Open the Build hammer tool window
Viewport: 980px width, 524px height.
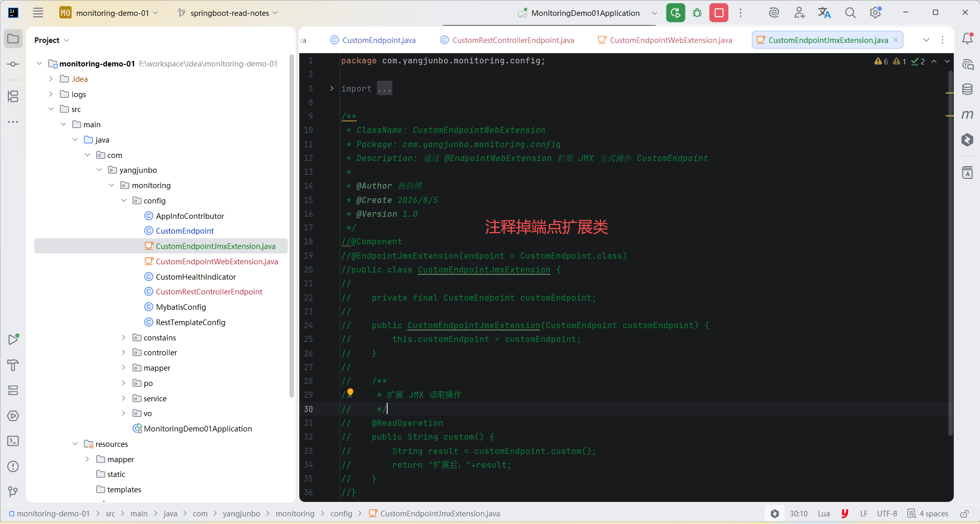click(x=13, y=365)
